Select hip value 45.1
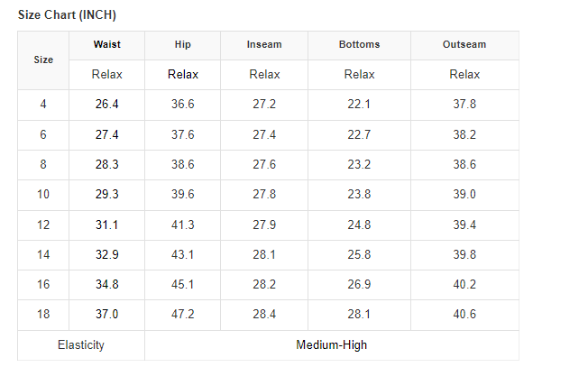Image resolution: width=588 pixels, height=376 pixels. (x=183, y=285)
